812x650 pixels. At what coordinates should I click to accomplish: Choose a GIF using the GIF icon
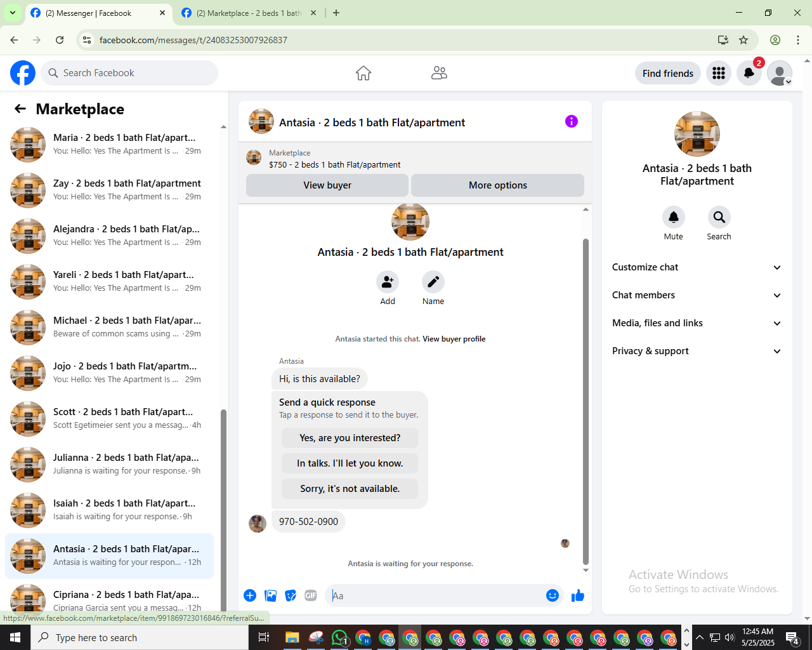tap(311, 595)
